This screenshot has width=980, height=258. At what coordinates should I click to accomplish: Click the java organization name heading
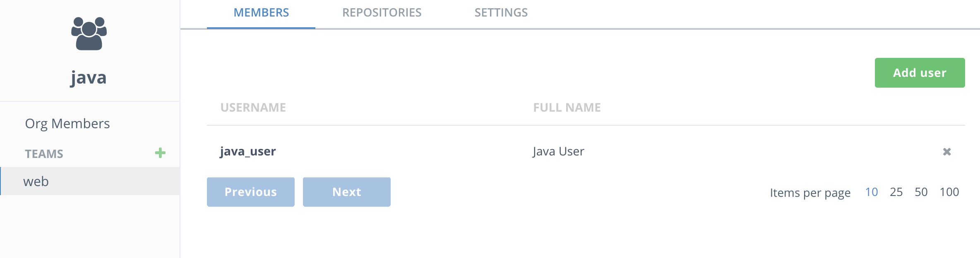[x=89, y=77]
